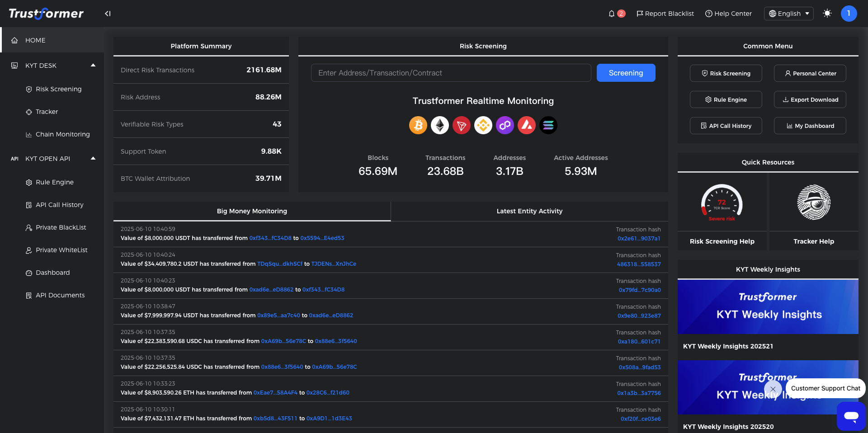Open transaction hash 0x9e80...923e87
The width and height of the screenshot is (868, 433).
click(639, 316)
